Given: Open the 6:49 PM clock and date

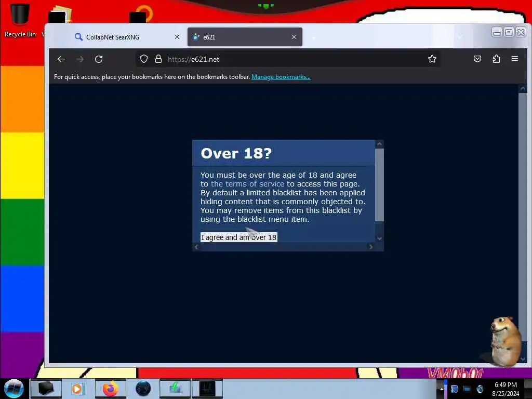Looking at the screenshot, I should coord(506,389).
